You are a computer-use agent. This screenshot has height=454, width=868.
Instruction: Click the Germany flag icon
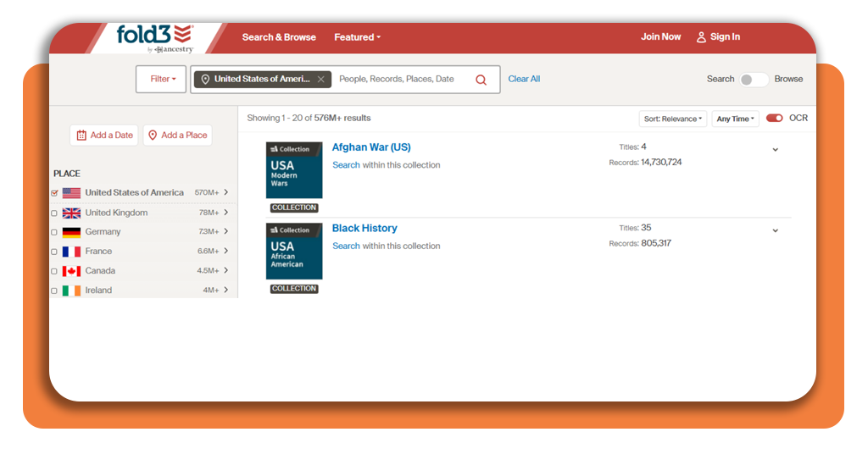coord(71,232)
